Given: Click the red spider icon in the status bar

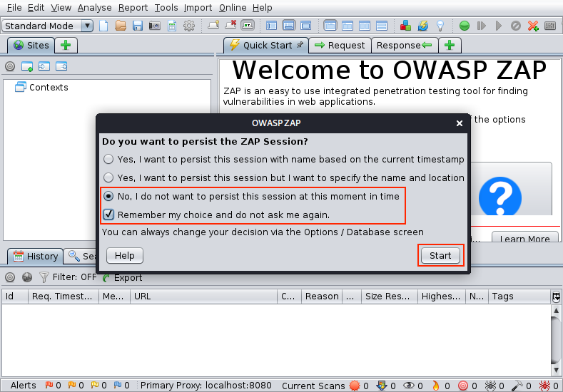Looking at the screenshot, I should tap(544, 386).
